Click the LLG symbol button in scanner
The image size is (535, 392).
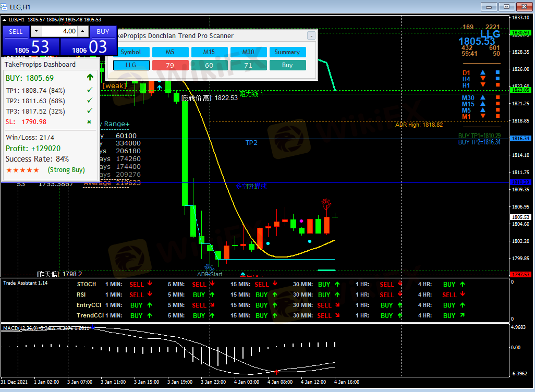tap(131, 65)
